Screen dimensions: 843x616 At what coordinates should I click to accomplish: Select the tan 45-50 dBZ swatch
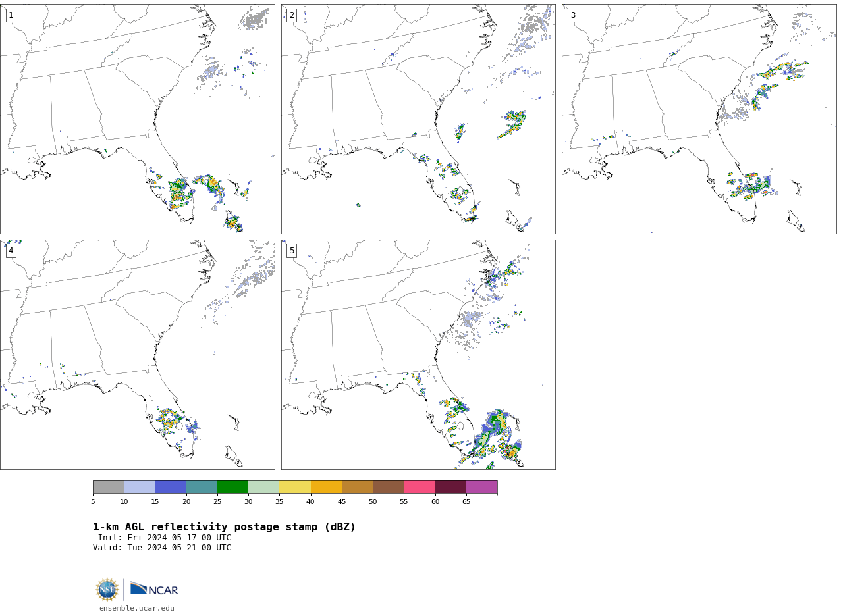(x=357, y=487)
